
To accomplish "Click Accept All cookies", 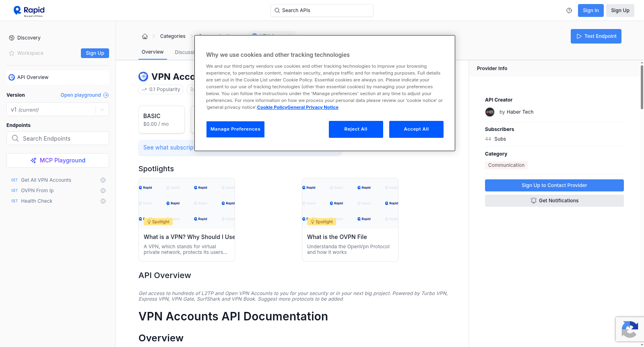I will click(416, 129).
